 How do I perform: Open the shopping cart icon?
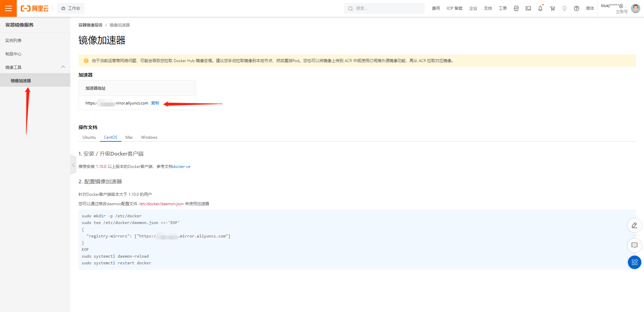552,8
